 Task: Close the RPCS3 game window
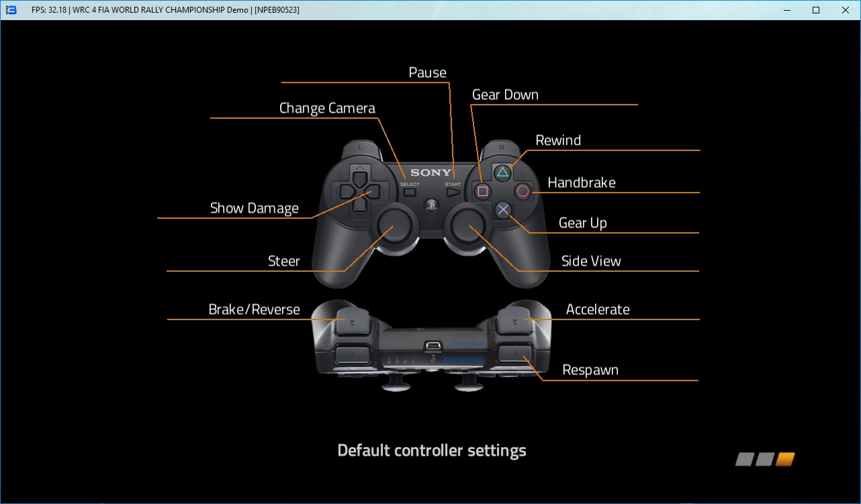(846, 10)
